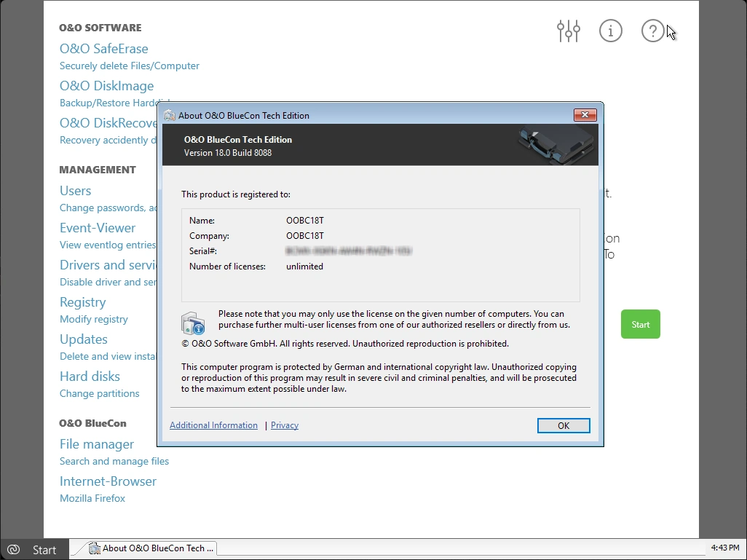Click the O&O BlueCon section heading
This screenshot has height=560, width=747.
(92, 423)
